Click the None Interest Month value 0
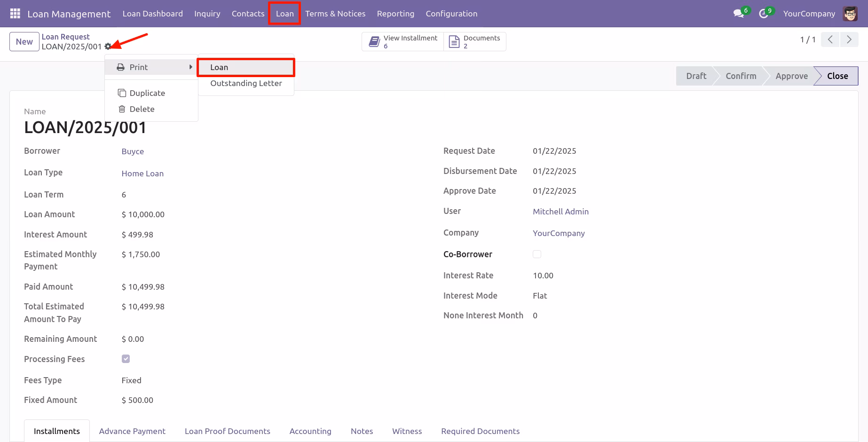The image size is (868, 442). [x=535, y=316]
